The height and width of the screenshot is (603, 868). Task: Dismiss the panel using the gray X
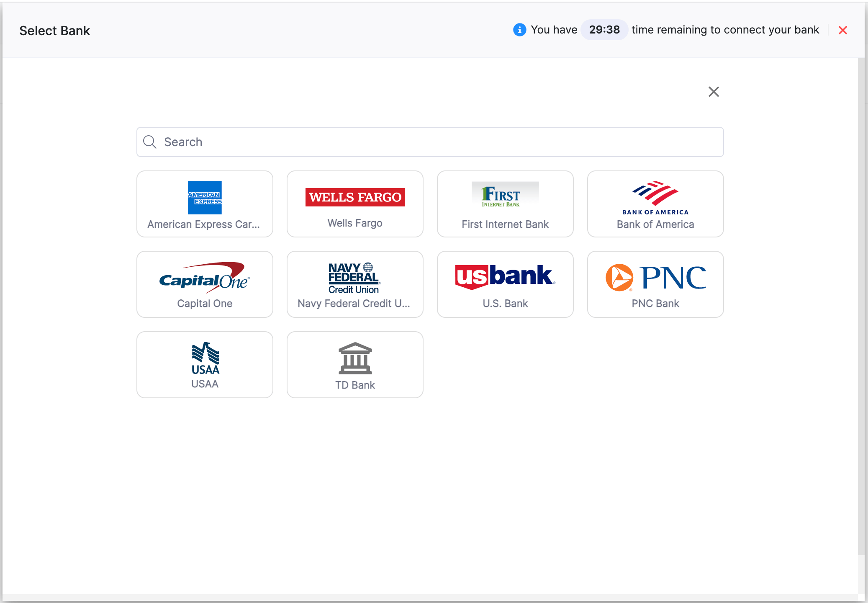click(x=714, y=92)
